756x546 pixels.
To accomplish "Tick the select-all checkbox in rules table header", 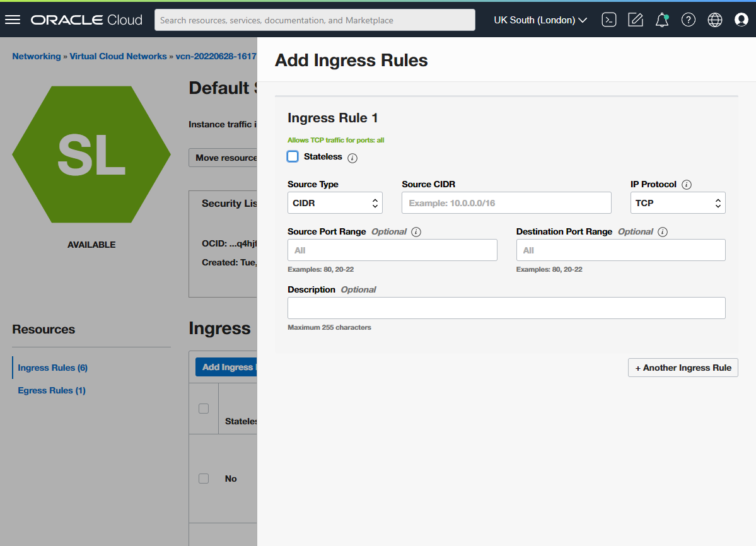I will (x=204, y=409).
